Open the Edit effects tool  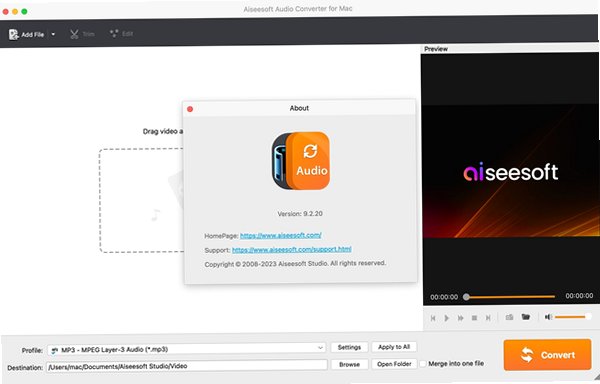point(114,34)
